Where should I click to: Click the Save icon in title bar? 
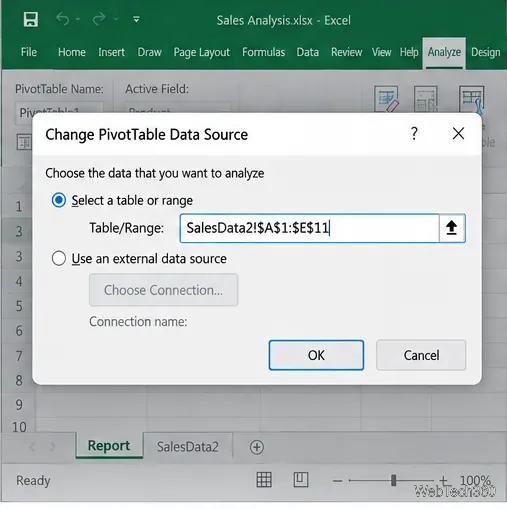(x=31, y=19)
